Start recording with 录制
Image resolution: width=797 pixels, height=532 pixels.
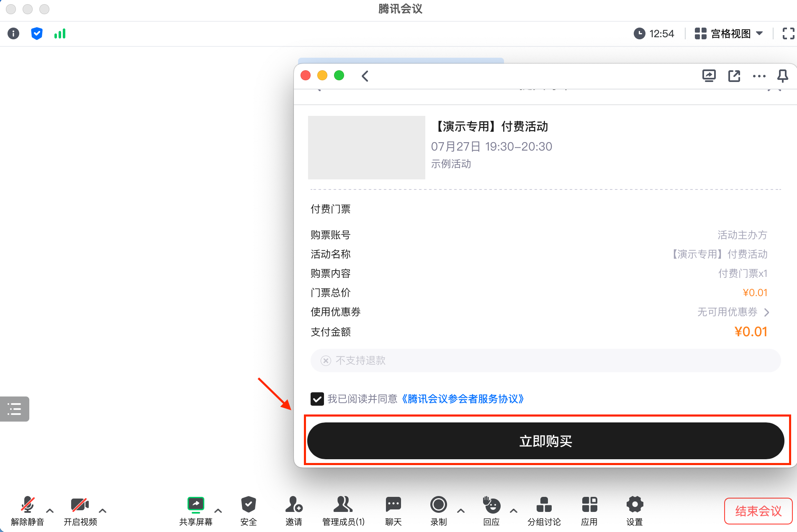click(438, 511)
